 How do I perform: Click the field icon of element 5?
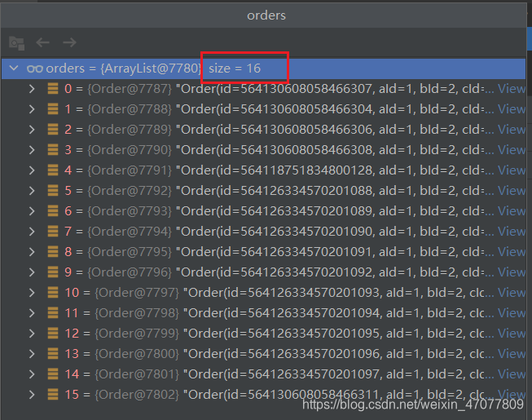click(53, 191)
